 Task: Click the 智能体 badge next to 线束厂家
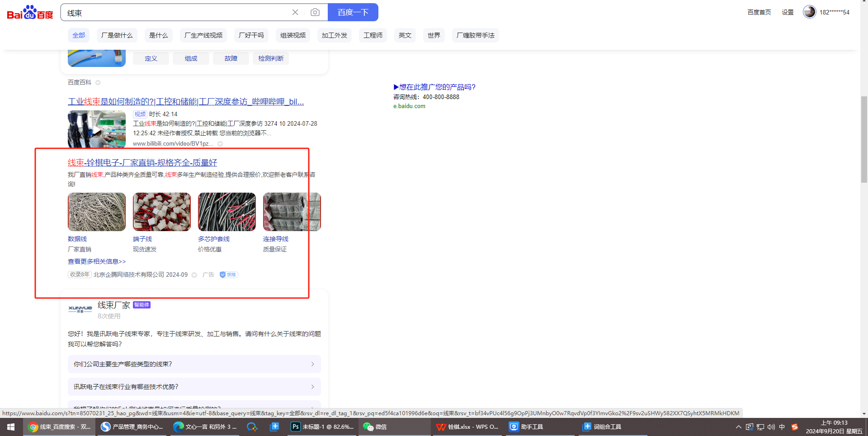(x=142, y=305)
